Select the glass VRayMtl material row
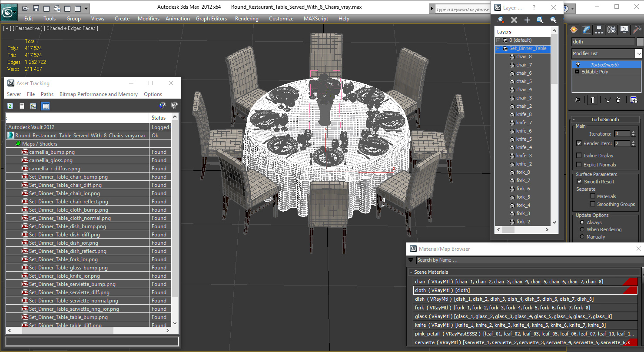This screenshot has height=352, width=644. click(x=525, y=316)
